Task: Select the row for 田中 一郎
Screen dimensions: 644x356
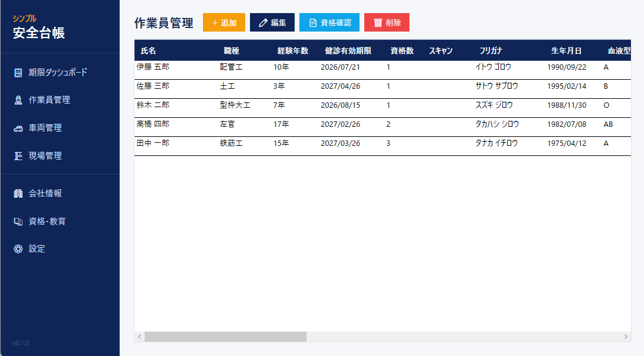Action: 382,146
